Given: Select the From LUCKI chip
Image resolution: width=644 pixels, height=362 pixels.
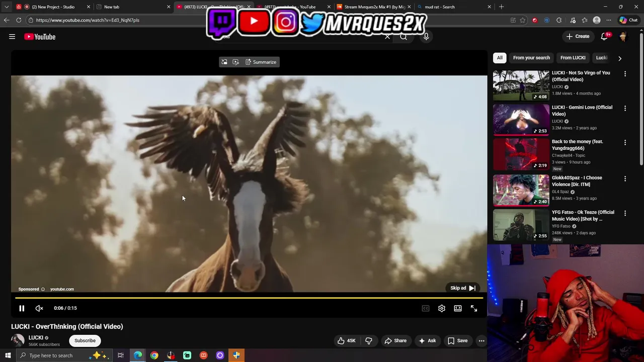Looking at the screenshot, I should tap(573, 58).
